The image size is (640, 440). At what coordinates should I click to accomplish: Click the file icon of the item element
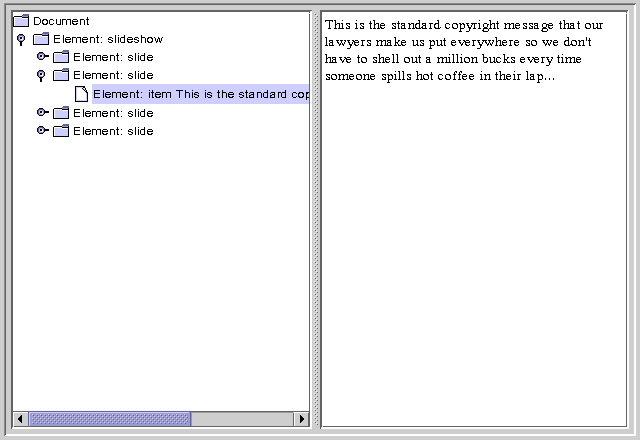point(81,94)
